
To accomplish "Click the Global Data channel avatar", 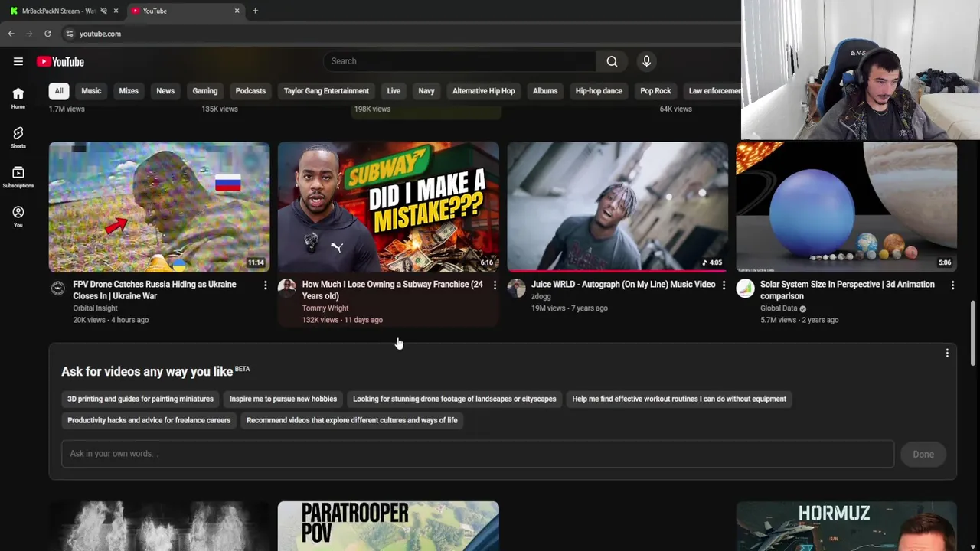I will (x=745, y=289).
